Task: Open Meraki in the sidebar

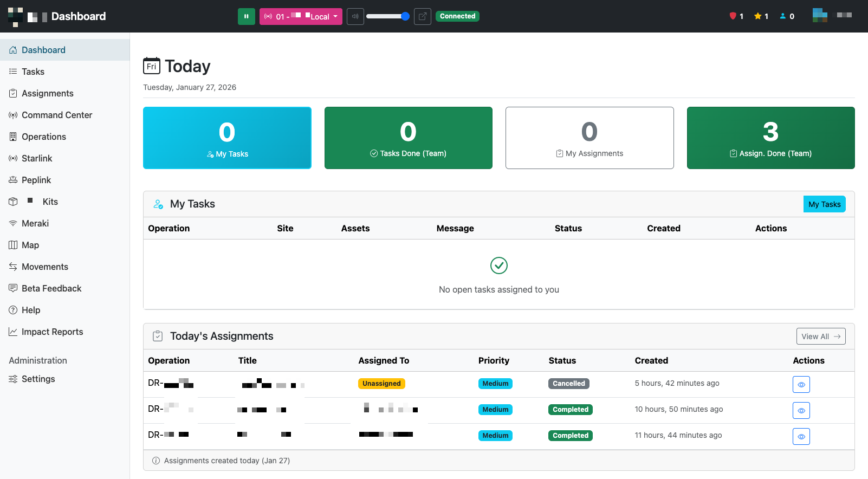Action: [65, 223]
